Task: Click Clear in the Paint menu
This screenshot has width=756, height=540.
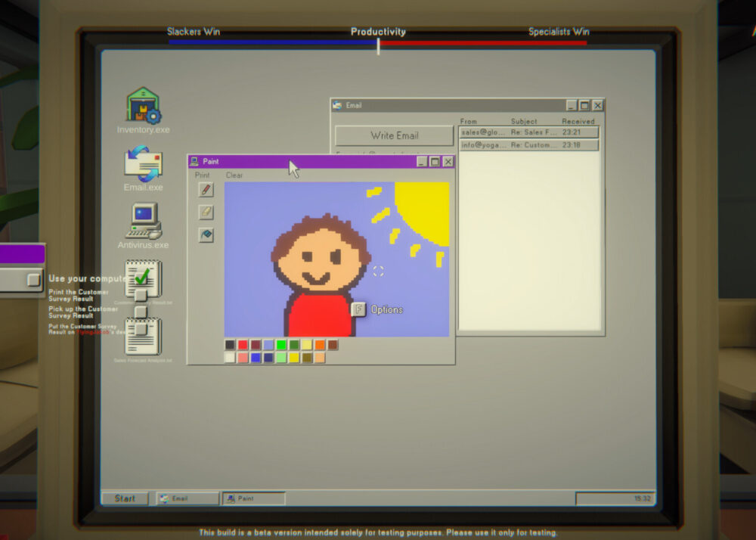Action: tap(234, 175)
